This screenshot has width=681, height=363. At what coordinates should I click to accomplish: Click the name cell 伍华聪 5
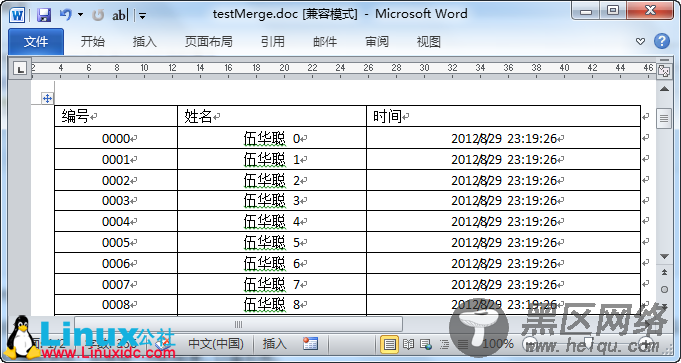tap(272, 242)
